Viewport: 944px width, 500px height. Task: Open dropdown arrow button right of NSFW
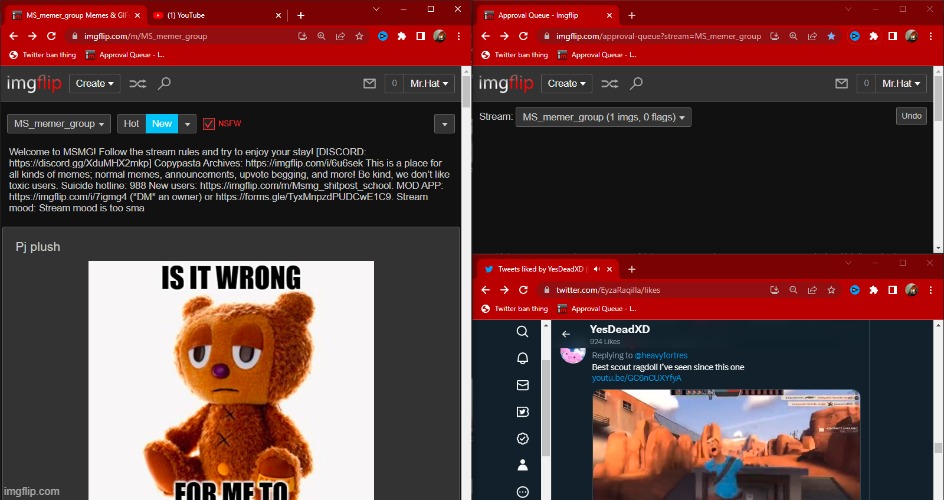[x=444, y=124]
